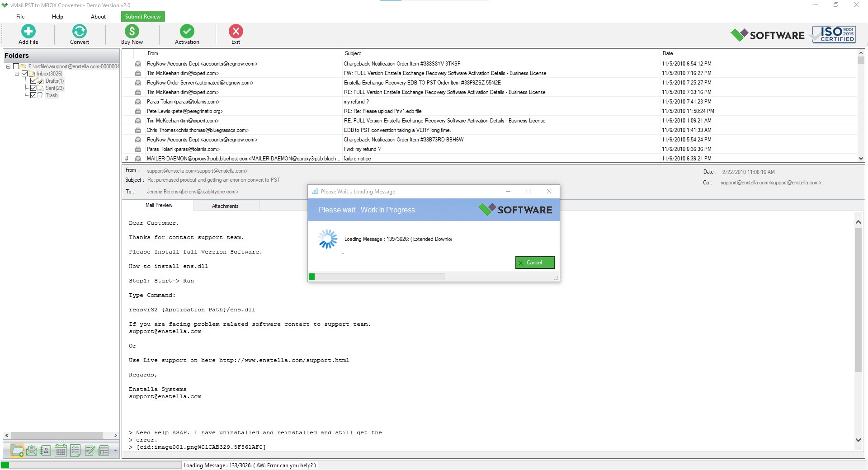Click the Submit Review button

coord(143,17)
